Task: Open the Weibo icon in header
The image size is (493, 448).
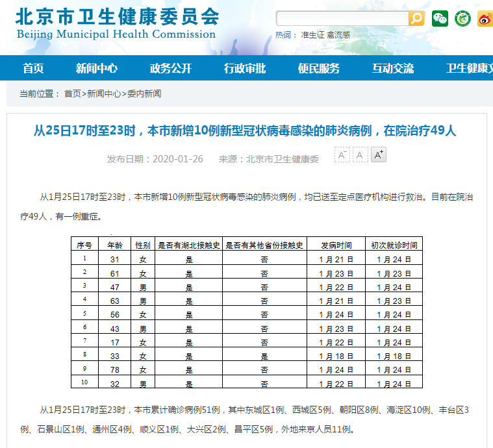Action: point(485,19)
